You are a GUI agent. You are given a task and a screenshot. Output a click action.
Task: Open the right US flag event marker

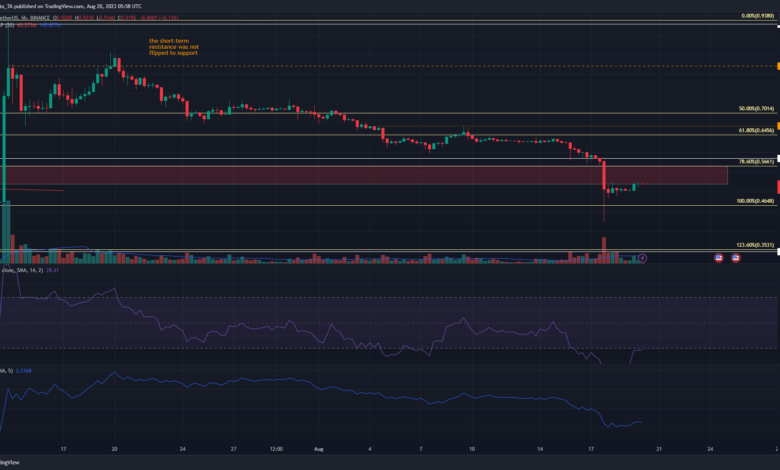pos(735,258)
